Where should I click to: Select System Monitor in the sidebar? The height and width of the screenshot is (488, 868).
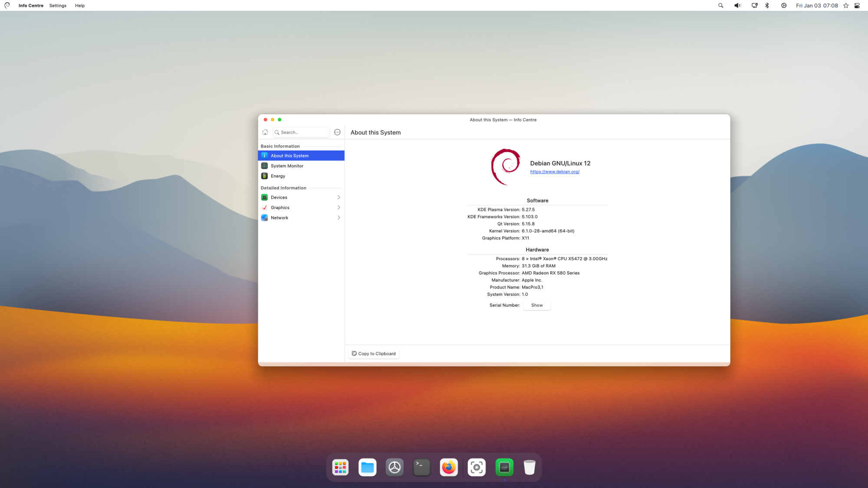coord(287,166)
